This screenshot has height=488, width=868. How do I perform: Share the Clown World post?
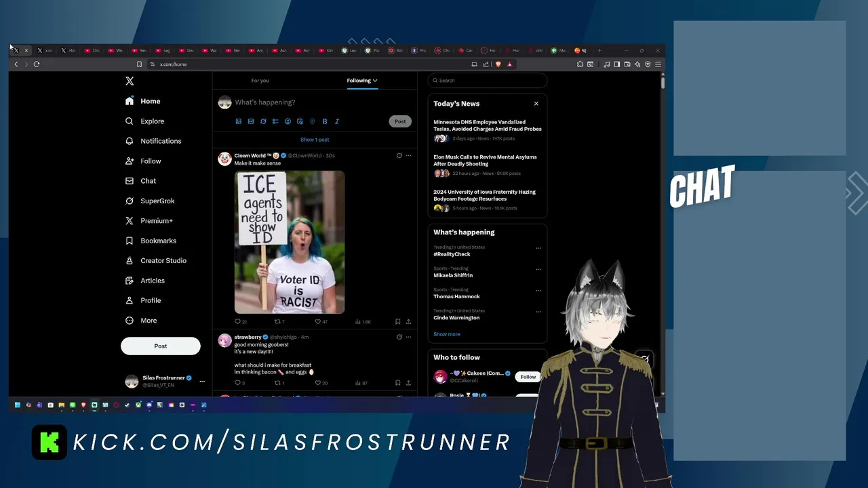pyautogui.click(x=408, y=322)
